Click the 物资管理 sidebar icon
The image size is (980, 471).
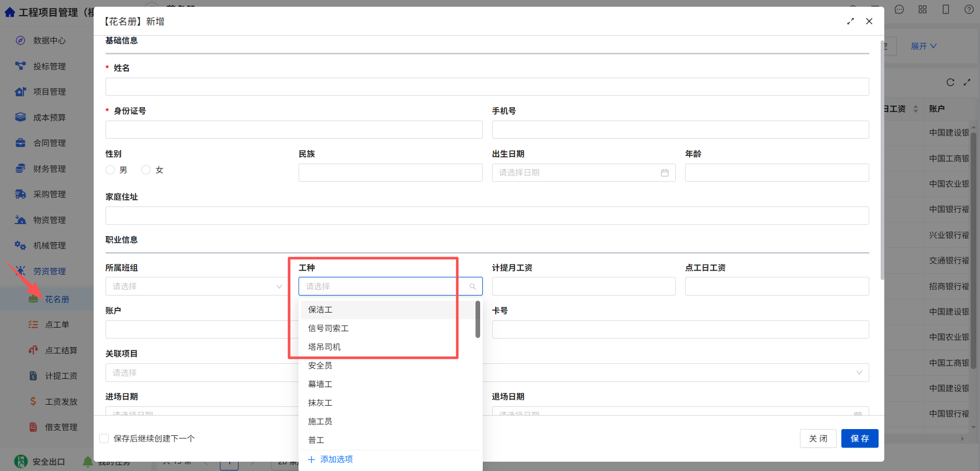[x=20, y=219]
